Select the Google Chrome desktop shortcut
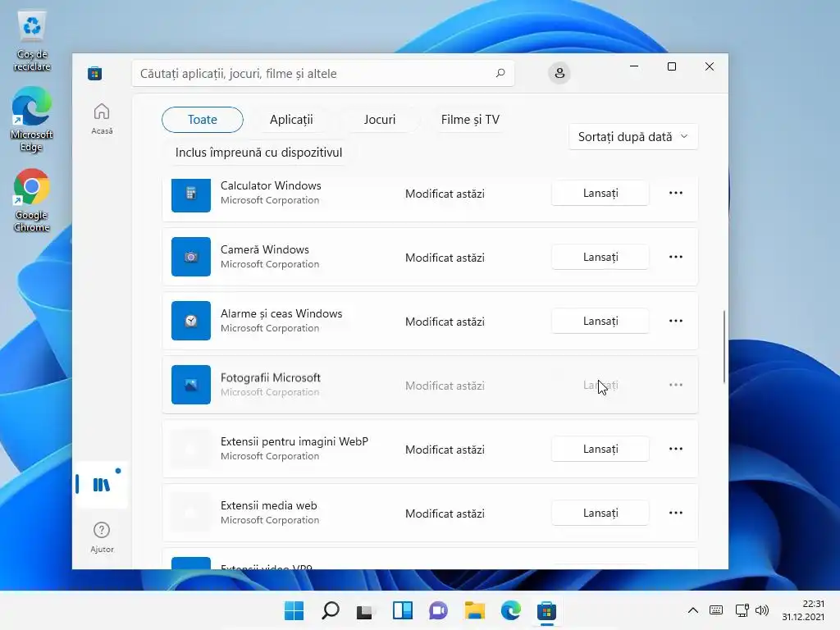This screenshot has width=840, height=630. point(32,200)
